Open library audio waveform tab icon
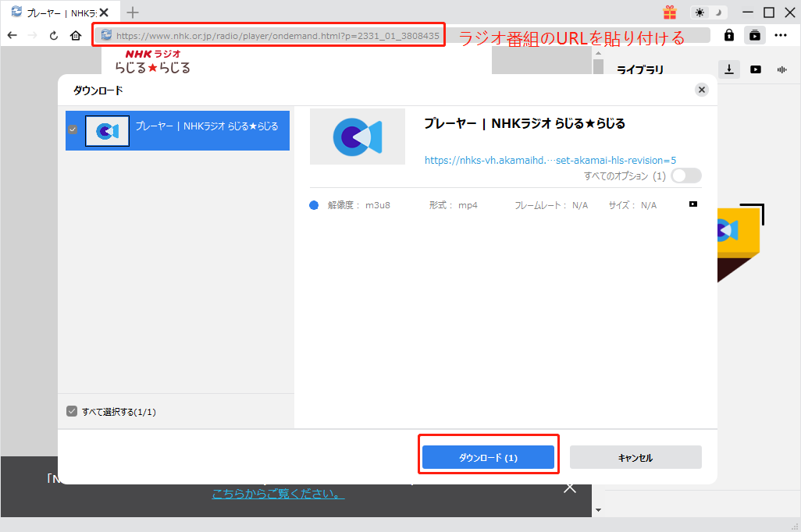 [x=782, y=69]
